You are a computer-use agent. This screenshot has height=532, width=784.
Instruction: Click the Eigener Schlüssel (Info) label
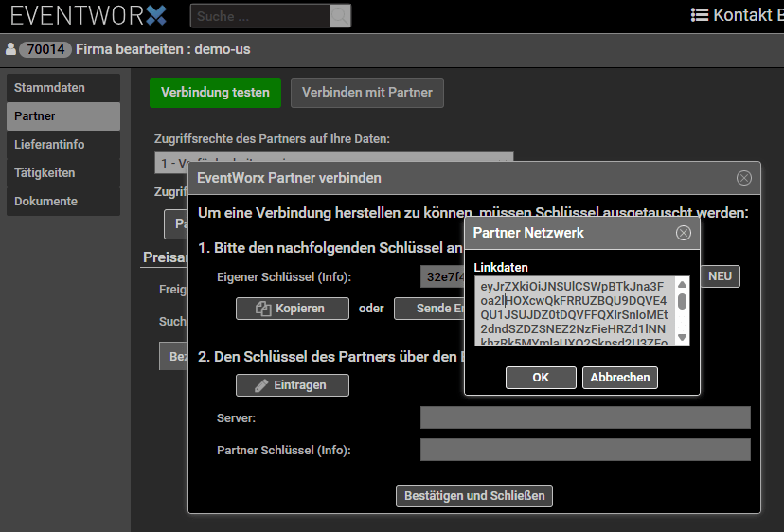point(284,277)
